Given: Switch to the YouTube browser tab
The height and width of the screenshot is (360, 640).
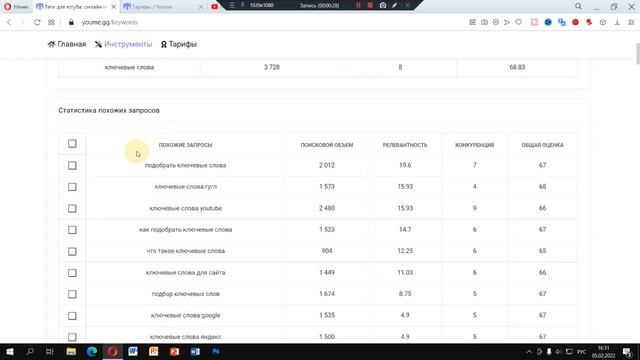Looking at the screenshot, I should tap(215, 7).
